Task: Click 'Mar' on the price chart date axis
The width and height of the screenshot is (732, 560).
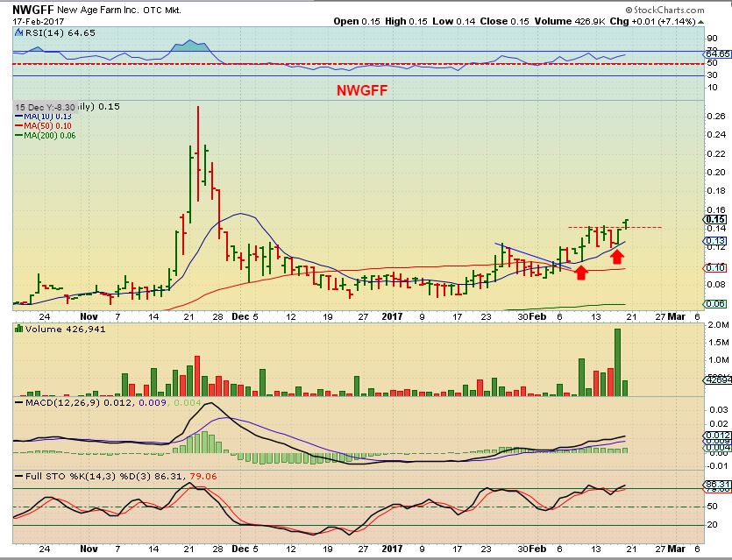Action: coord(677,316)
